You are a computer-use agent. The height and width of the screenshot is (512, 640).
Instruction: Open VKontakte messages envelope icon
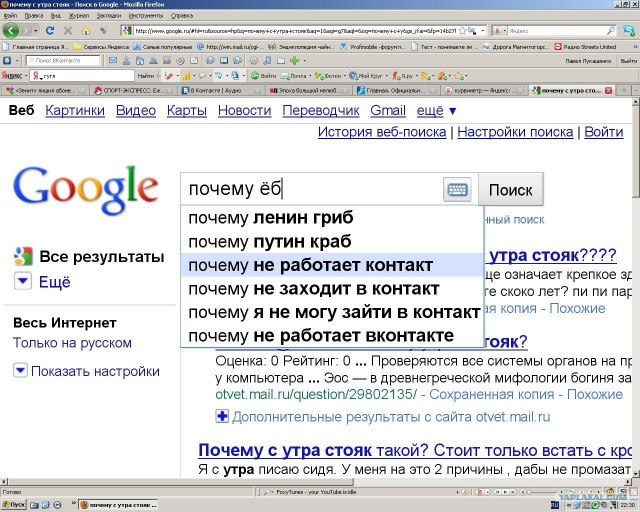coord(113,60)
